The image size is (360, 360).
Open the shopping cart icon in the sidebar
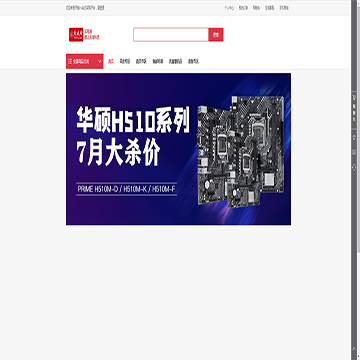point(354,97)
